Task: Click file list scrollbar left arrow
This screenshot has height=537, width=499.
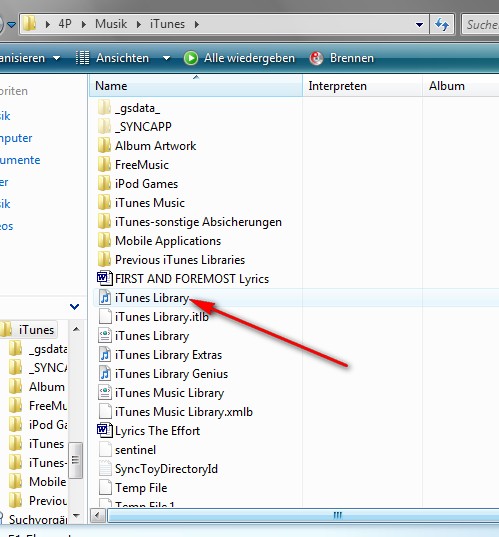Action: pyautogui.click(x=98, y=515)
